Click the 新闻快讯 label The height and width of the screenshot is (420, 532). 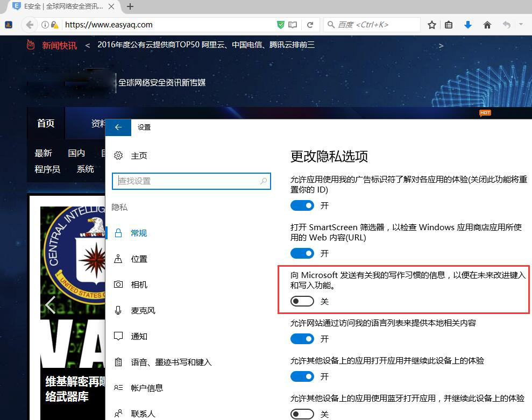coord(59,46)
